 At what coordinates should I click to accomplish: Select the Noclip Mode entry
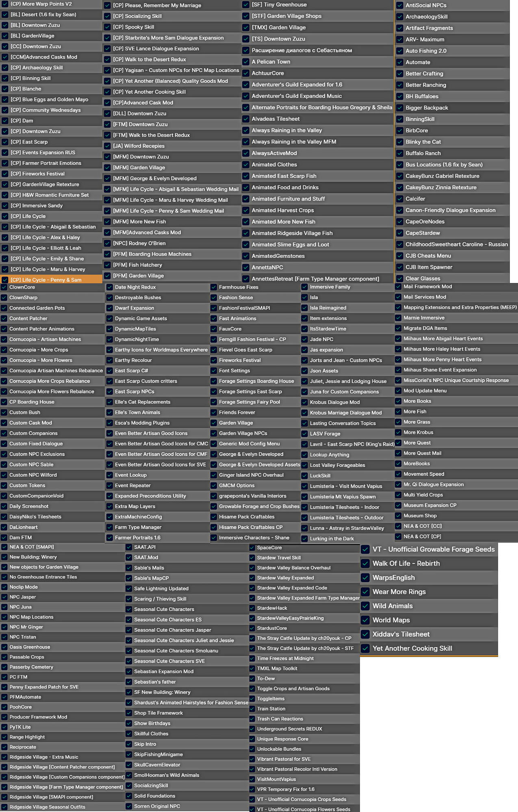(62, 587)
